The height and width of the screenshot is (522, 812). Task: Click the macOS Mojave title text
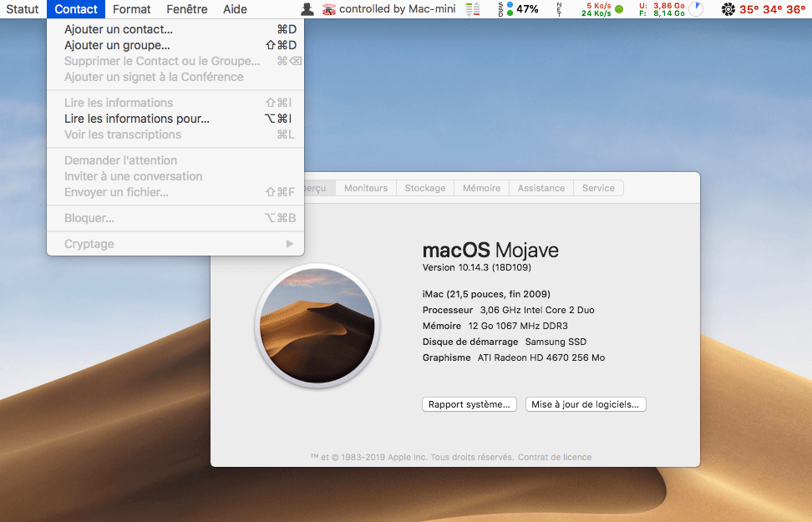pos(490,250)
